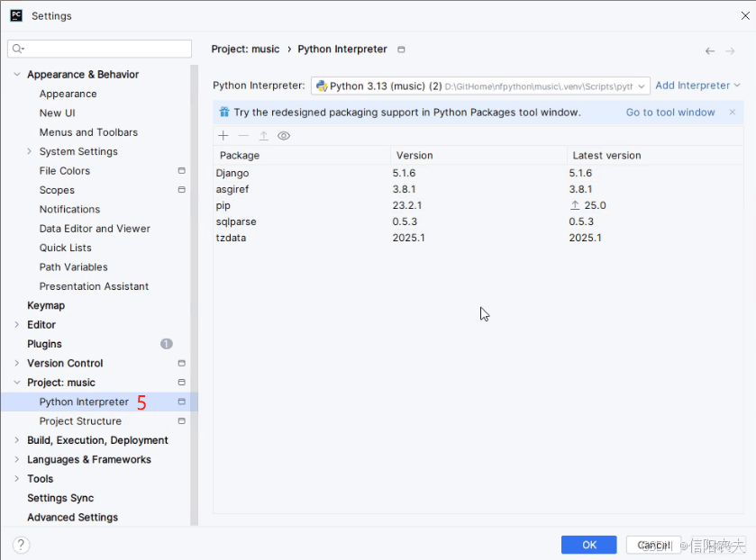The height and width of the screenshot is (560, 756).
Task: Open Appearance settings page
Action: [x=68, y=94]
